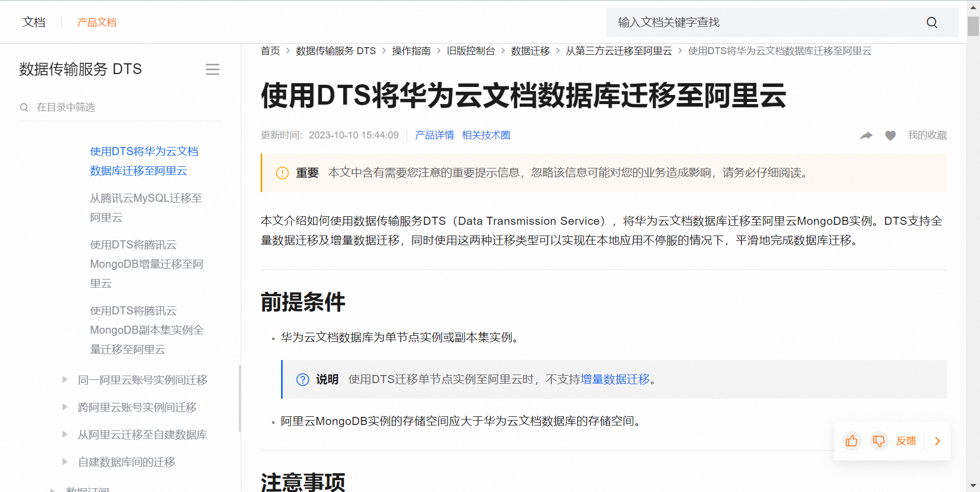Click the 反馈 feedback button
Image resolution: width=980 pixels, height=492 pixels.
click(906, 441)
